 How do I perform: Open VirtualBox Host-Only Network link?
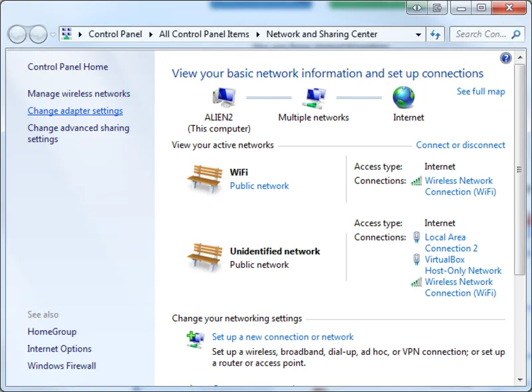pos(463,265)
